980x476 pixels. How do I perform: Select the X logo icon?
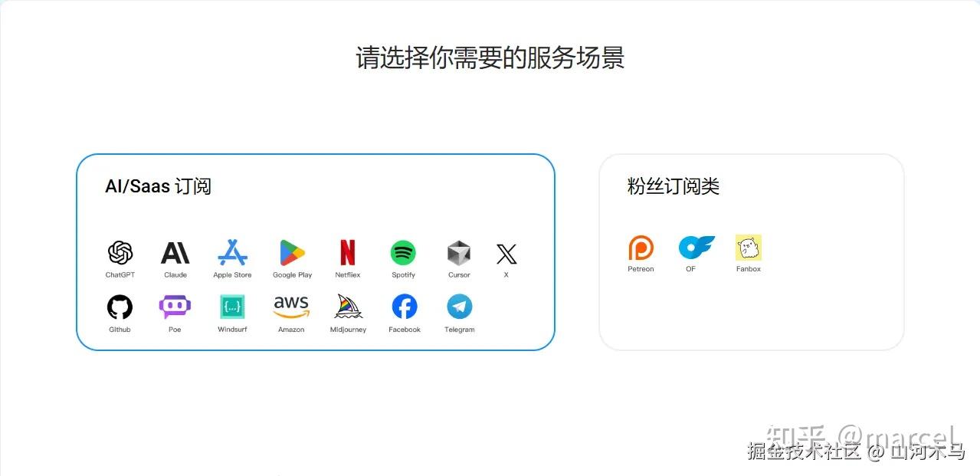pos(506,254)
